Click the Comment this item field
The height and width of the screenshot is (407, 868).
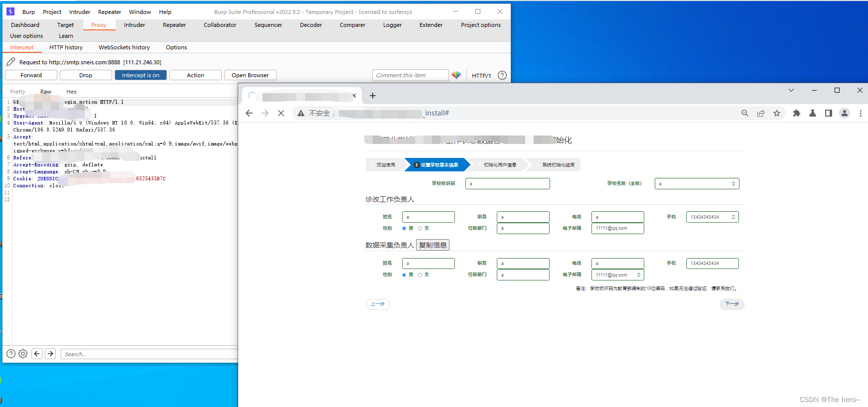(x=410, y=75)
